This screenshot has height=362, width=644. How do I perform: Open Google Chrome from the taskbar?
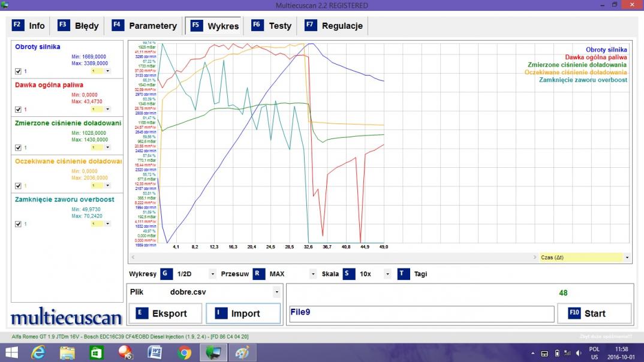tap(185, 353)
